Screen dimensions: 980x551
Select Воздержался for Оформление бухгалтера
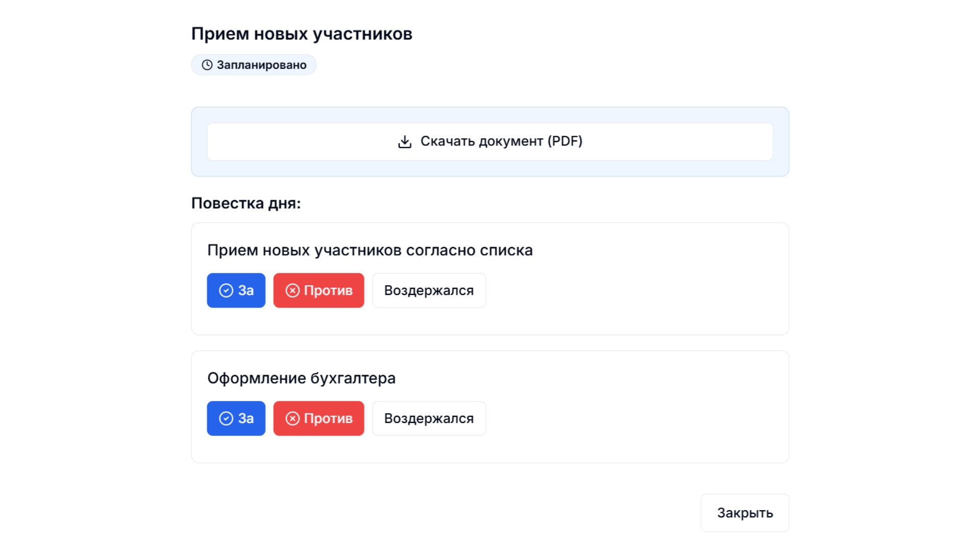(429, 418)
